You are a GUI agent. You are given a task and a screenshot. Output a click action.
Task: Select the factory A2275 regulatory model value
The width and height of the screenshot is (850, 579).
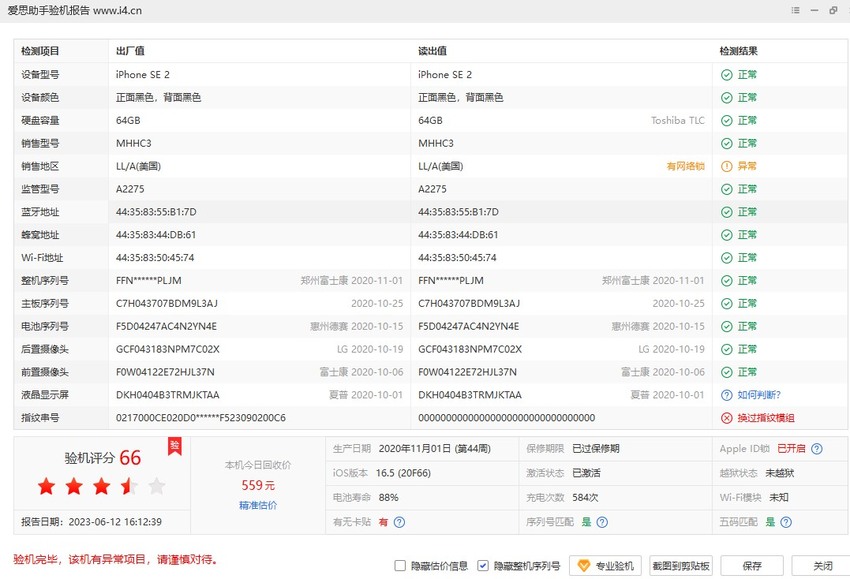click(x=130, y=189)
